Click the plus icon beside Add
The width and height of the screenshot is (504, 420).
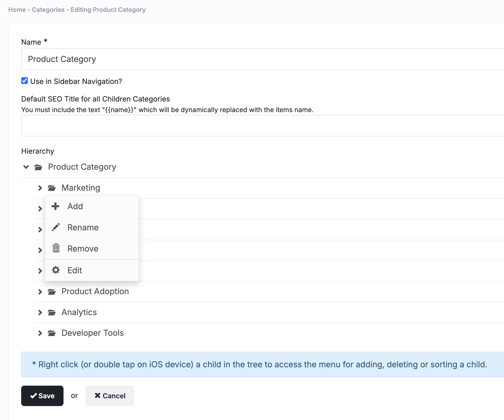(56, 206)
